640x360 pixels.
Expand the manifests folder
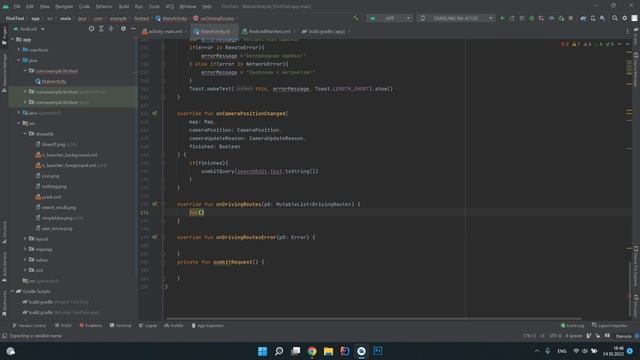coord(19,50)
